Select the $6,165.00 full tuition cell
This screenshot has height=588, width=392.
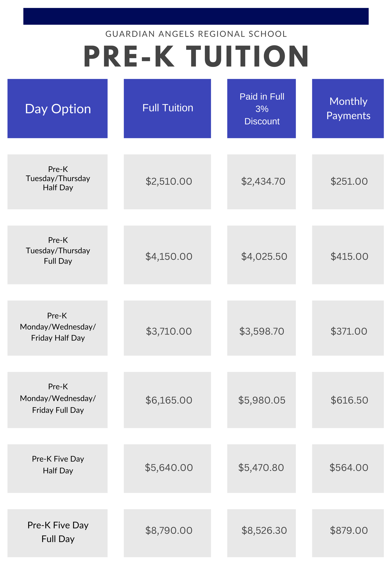[169, 400]
